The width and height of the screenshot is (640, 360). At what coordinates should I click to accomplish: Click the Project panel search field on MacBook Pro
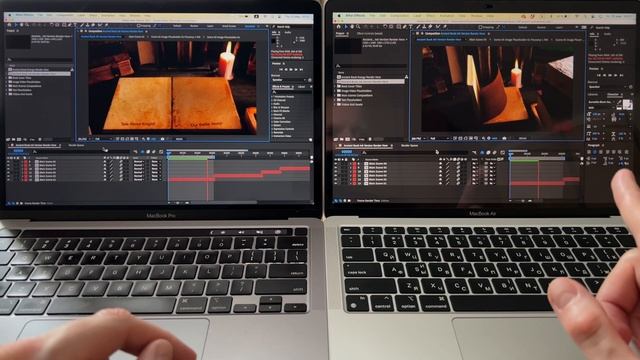39,60
